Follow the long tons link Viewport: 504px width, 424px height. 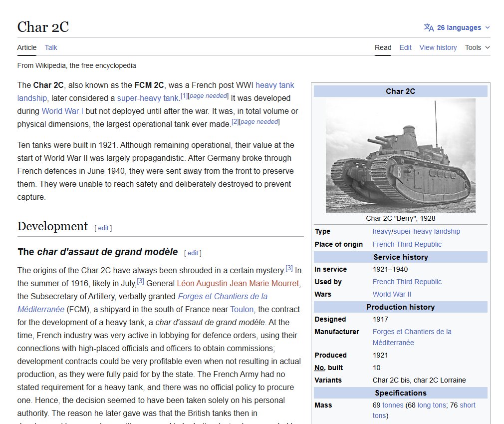pyautogui.click(x=432, y=405)
